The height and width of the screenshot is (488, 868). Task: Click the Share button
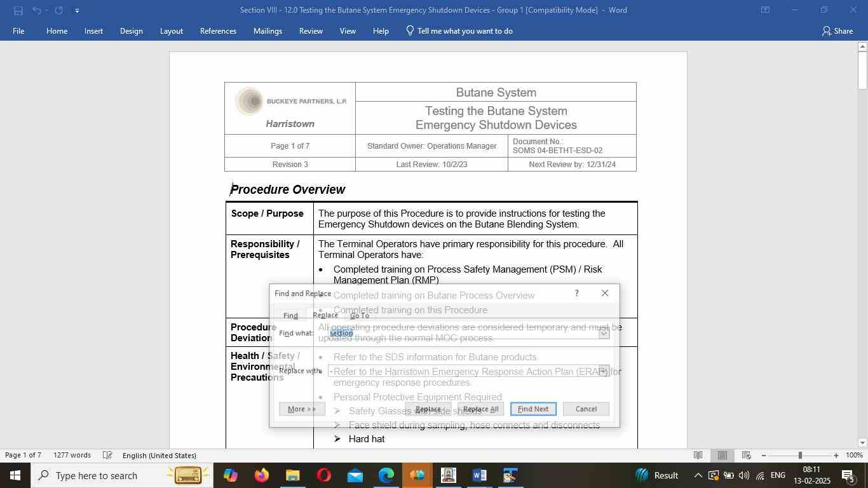coord(837,30)
